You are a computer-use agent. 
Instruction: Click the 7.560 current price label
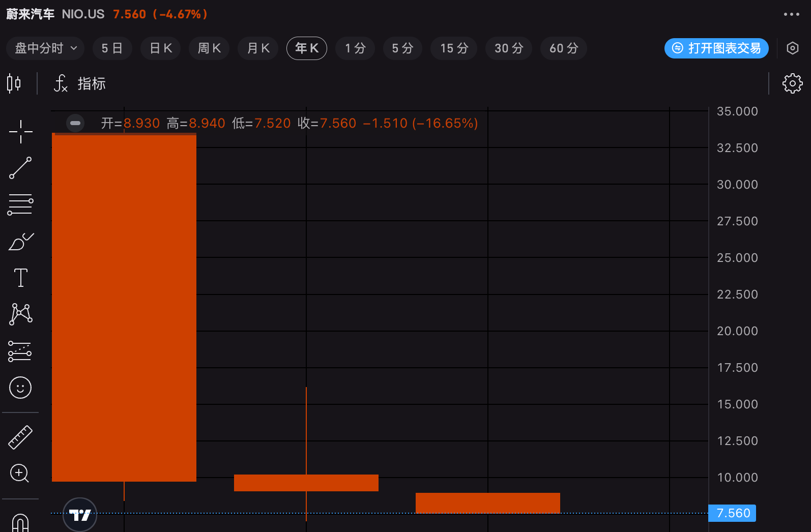732,513
